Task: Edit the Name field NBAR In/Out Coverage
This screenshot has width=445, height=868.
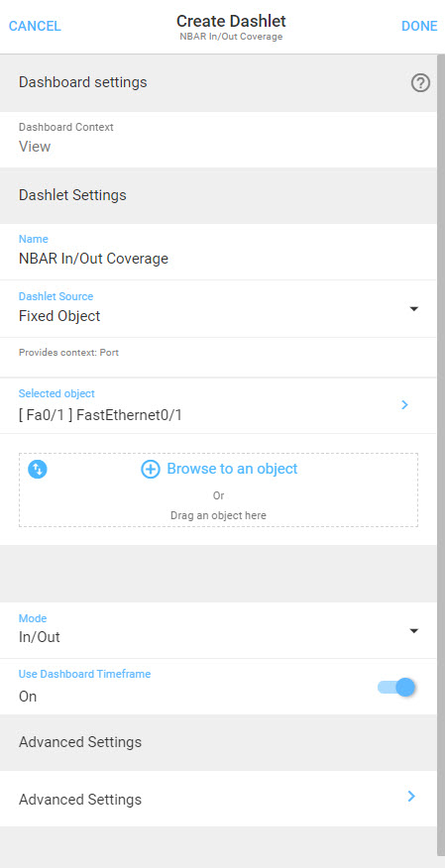Action: [x=218, y=252]
